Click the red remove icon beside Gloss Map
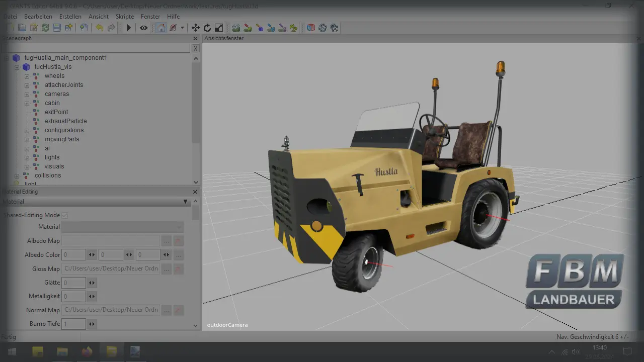The height and width of the screenshot is (362, 644). pyautogui.click(x=178, y=269)
